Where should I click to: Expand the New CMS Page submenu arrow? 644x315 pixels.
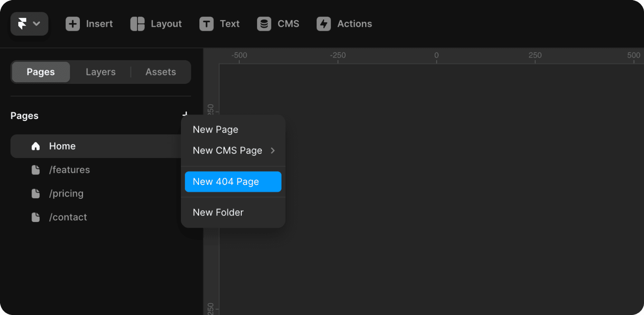click(x=273, y=150)
